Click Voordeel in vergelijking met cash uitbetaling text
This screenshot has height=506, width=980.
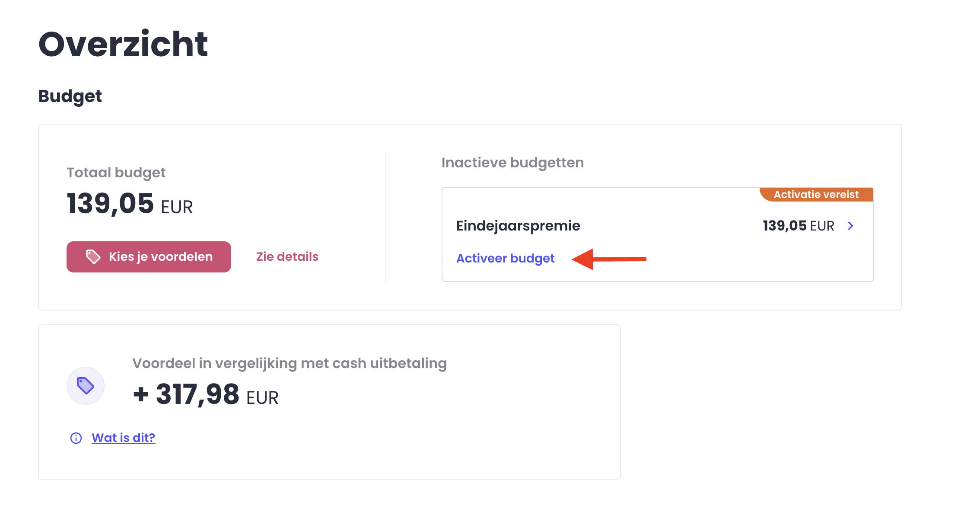click(290, 363)
